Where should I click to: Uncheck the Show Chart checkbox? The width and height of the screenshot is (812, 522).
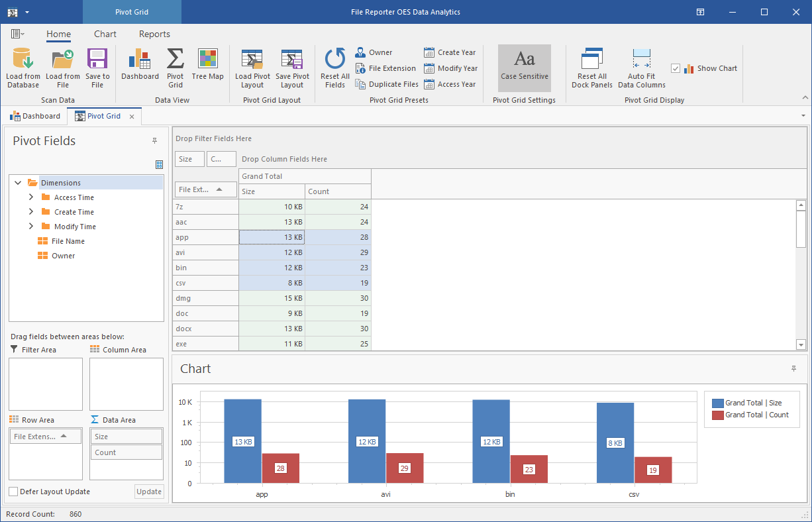click(x=676, y=68)
